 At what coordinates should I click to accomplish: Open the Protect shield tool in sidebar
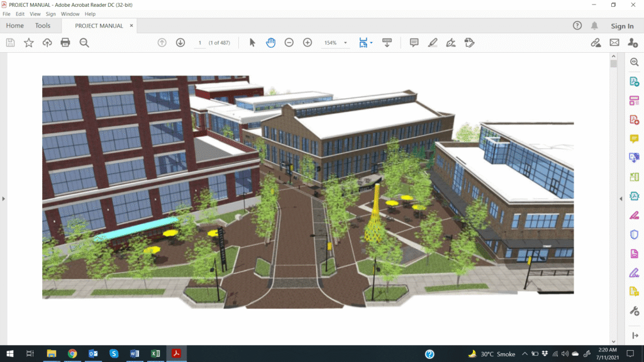(x=634, y=234)
